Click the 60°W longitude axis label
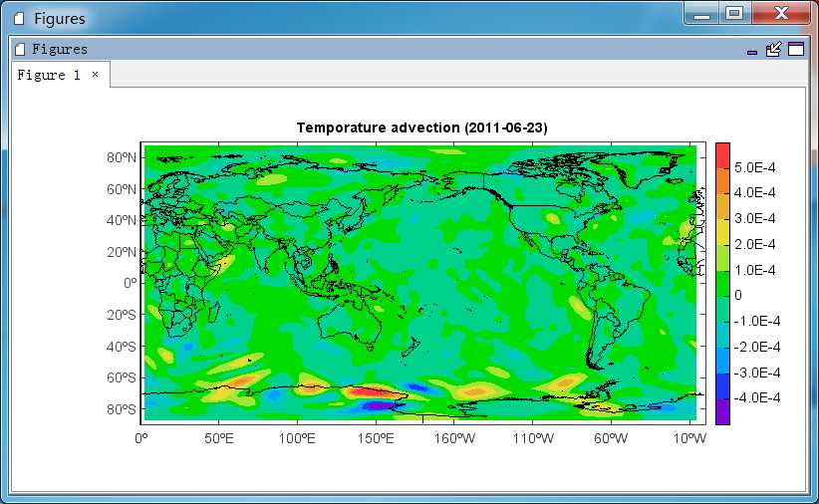Image resolution: width=819 pixels, height=504 pixels. [611, 438]
